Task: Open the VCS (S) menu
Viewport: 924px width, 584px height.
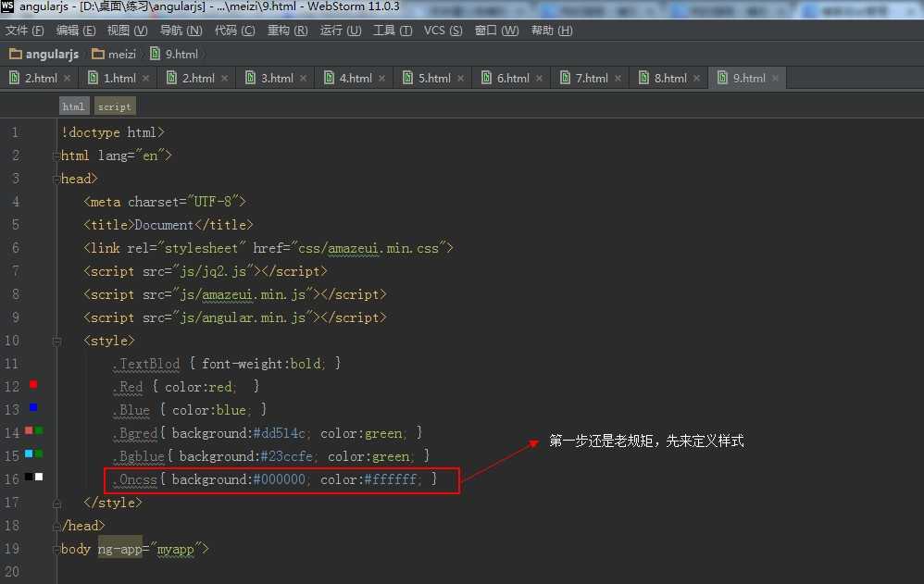Action: click(443, 31)
